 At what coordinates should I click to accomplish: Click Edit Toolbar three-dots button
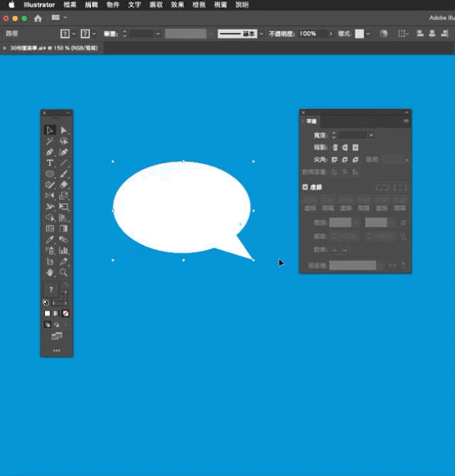coord(57,349)
